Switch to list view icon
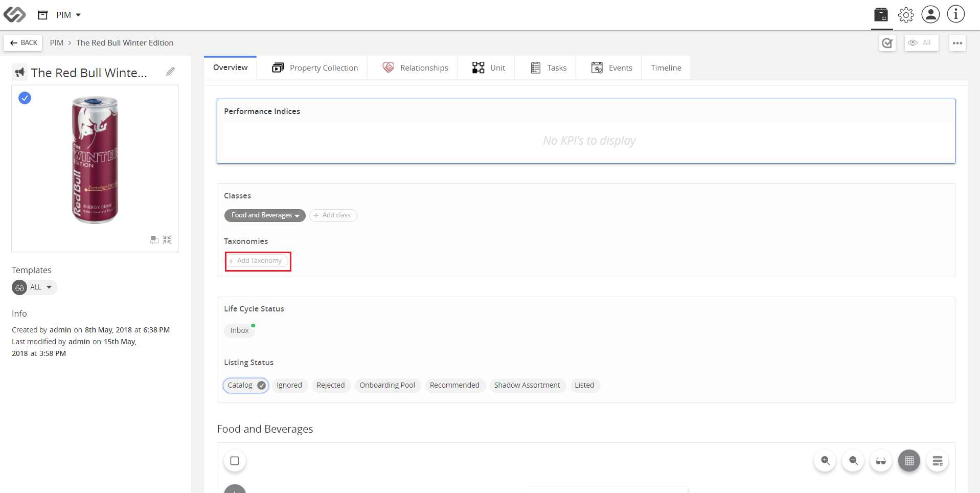Viewport: 980px width, 493px height. [x=937, y=461]
